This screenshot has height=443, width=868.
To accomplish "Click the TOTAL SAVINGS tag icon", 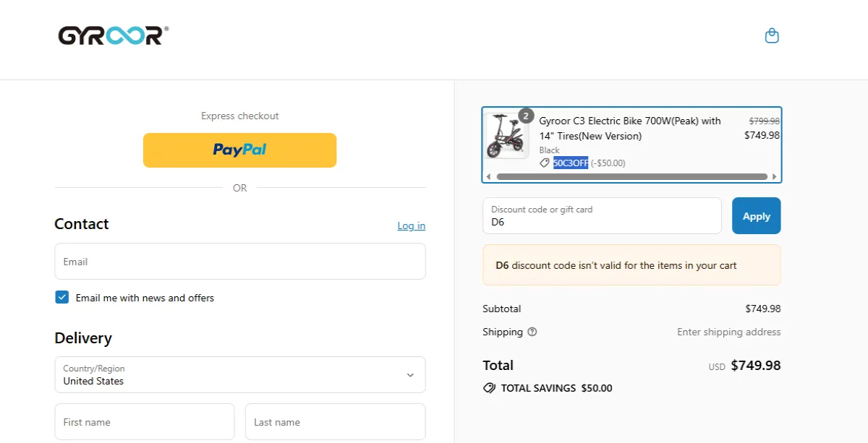I will click(x=490, y=388).
